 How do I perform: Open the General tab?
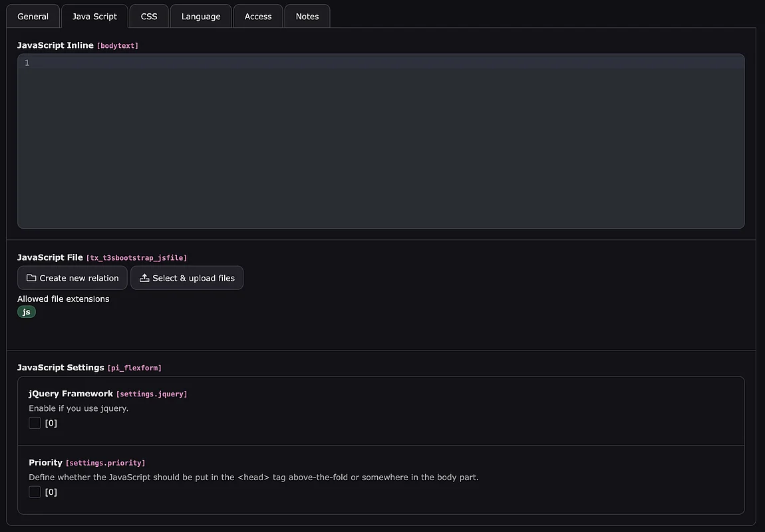coord(33,17)
